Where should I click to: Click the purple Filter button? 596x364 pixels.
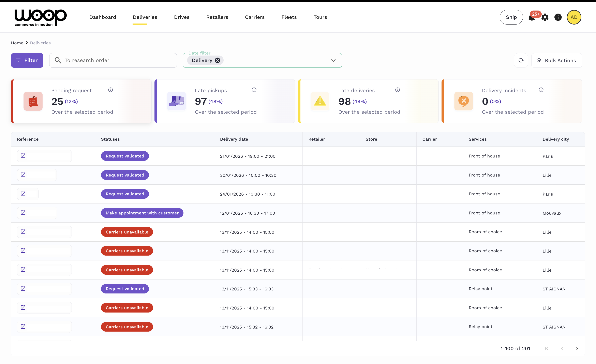point(27,60)
